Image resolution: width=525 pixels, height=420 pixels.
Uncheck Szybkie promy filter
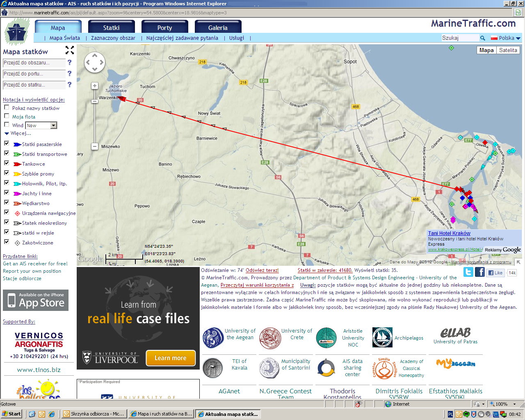[7, 173]
